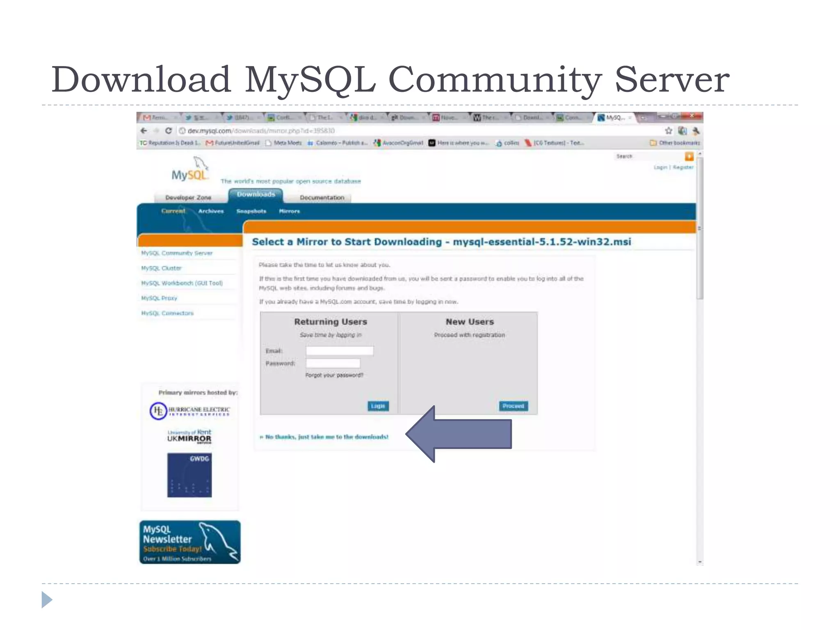The width and height of the screenshot is (840, 630).
Task: Click the orange search go button
Action: click(689, 156)
